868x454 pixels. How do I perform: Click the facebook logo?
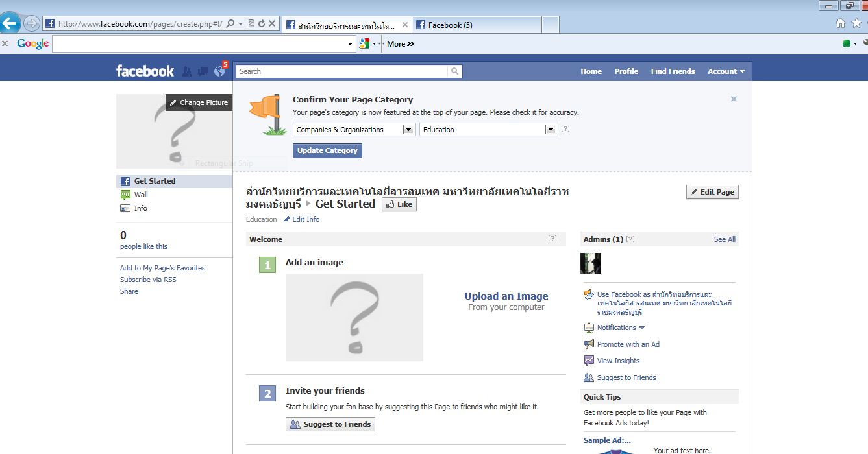click(x=145, y=71)
